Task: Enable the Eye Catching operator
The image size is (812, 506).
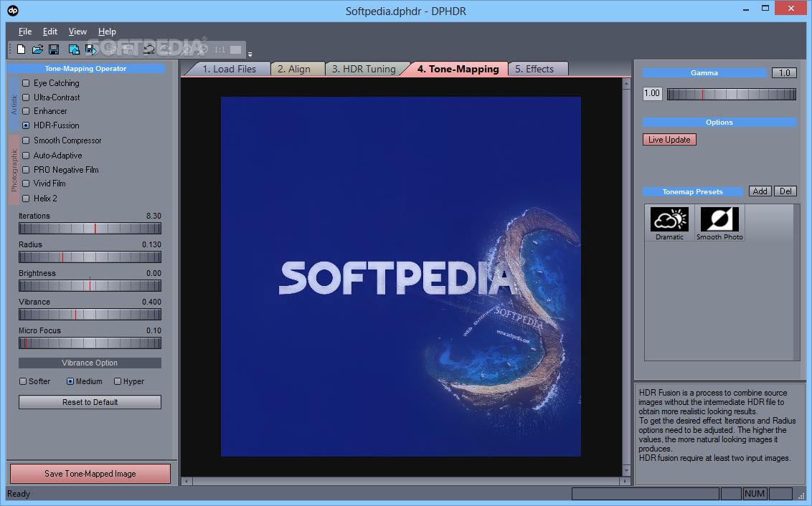Action: tap(26, 83)
